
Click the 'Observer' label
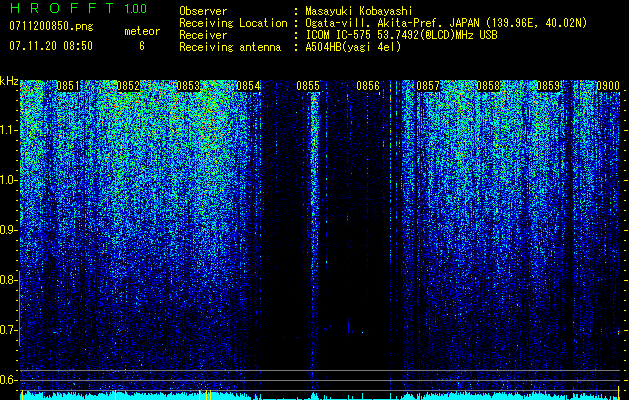tap(203, 11)
